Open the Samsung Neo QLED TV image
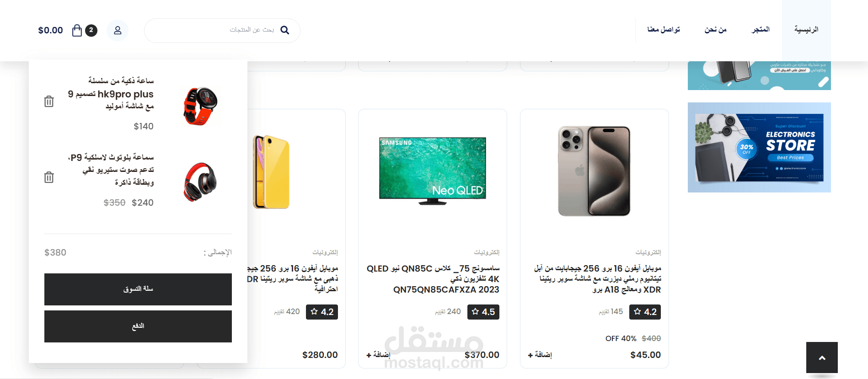 click(433, 171)
